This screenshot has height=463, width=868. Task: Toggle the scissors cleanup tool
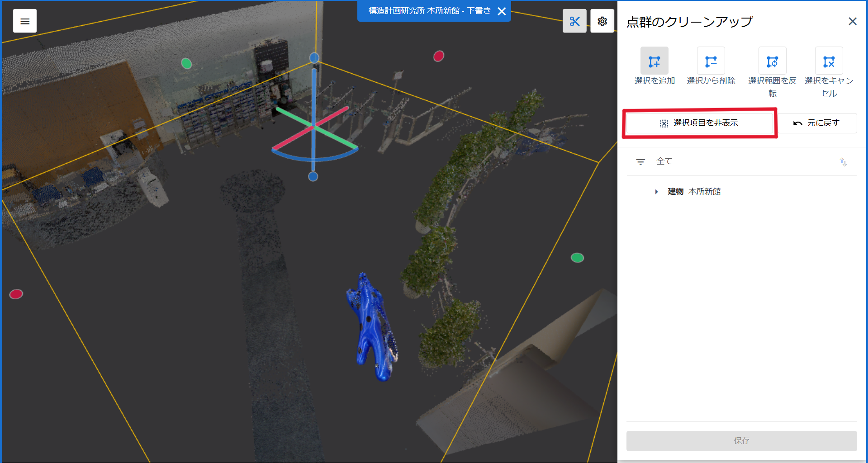point(574,21)
